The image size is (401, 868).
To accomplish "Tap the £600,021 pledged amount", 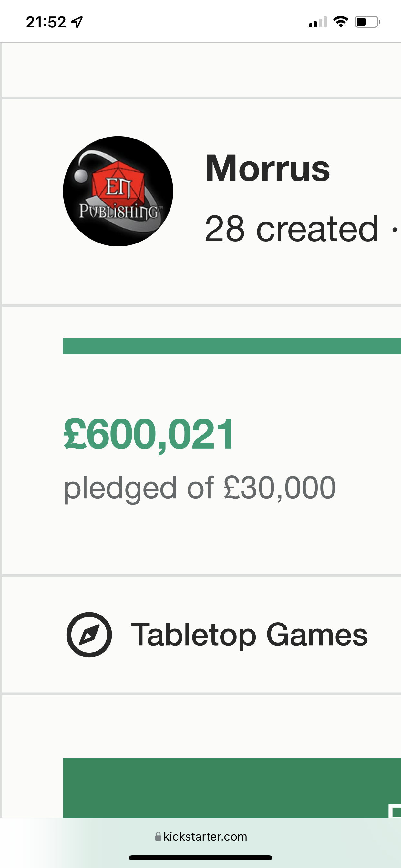I will (x=149, y=434).
